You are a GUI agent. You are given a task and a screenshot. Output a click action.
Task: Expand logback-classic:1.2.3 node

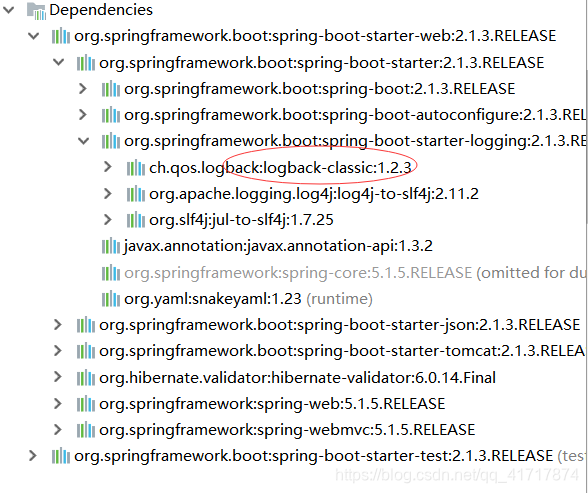108,167
